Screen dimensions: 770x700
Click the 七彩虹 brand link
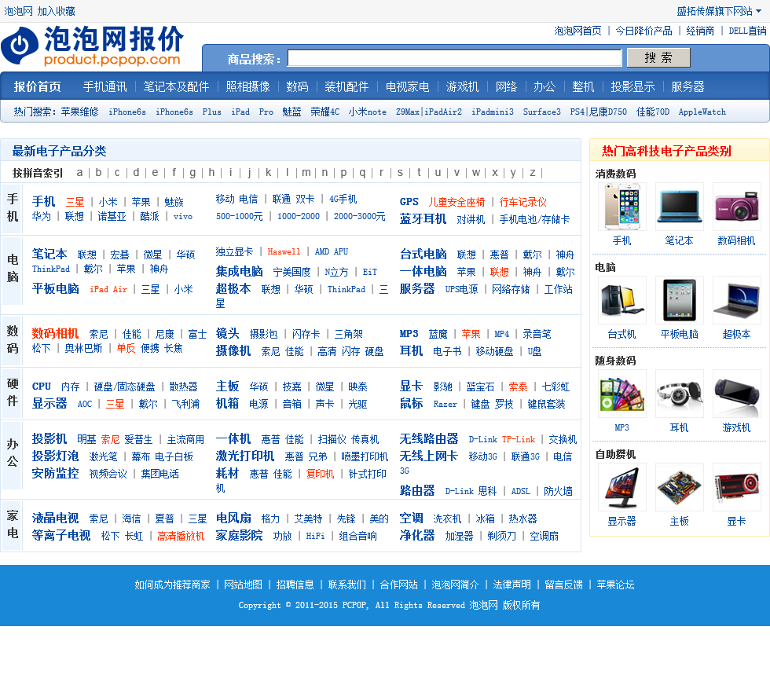[556, 387]
